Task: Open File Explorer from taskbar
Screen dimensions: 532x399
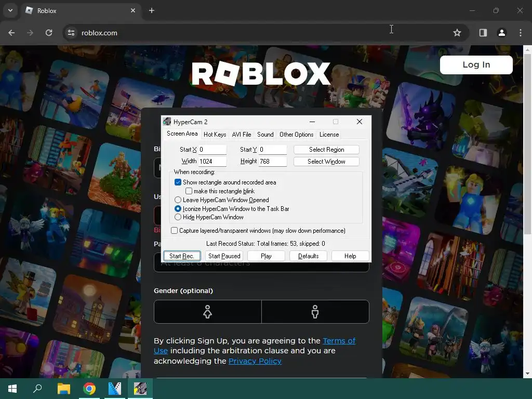Action: [63, 389]
